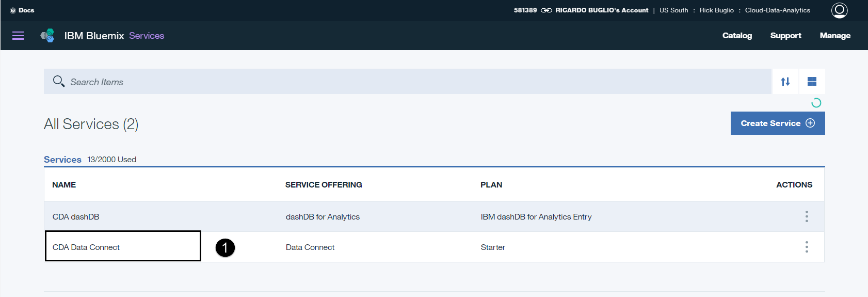Open actions menu for CDA Data Connect
The image size is (868, 297).
[807, 247]
